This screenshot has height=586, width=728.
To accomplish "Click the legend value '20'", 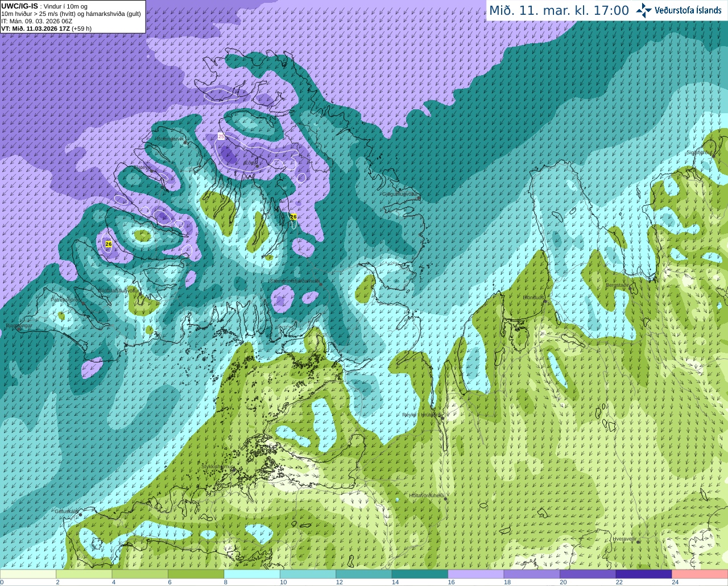I will (x=563, y=582).
